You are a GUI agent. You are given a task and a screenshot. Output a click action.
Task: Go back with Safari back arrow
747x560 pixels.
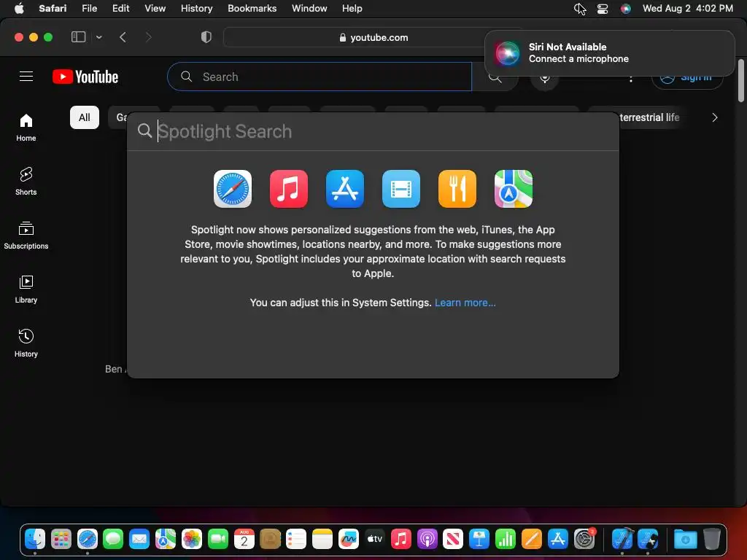123,37
